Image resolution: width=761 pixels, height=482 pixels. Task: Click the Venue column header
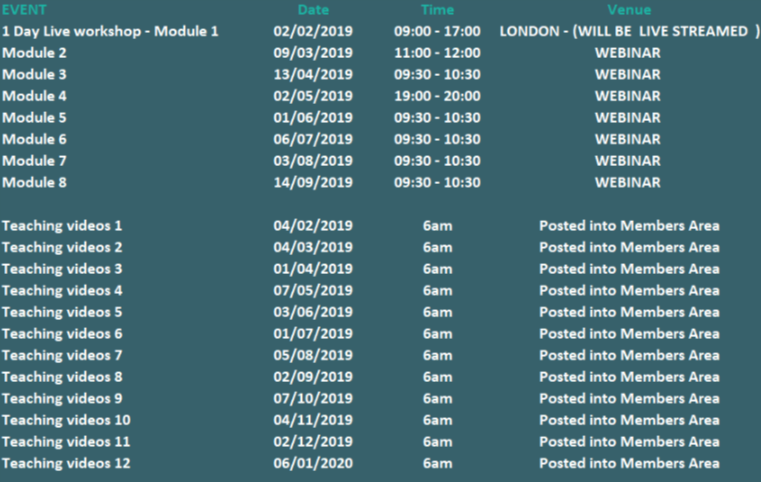tap(628, 10)
